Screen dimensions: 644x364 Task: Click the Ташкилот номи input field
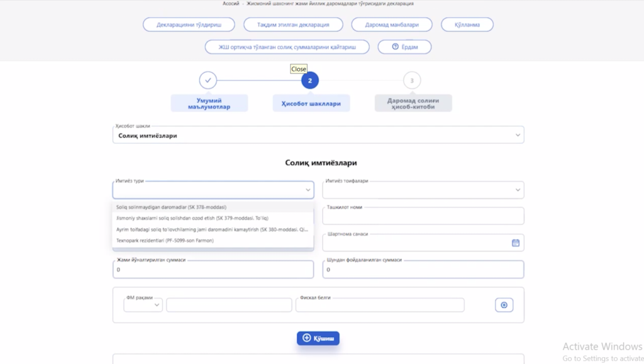tap(423, 216)
